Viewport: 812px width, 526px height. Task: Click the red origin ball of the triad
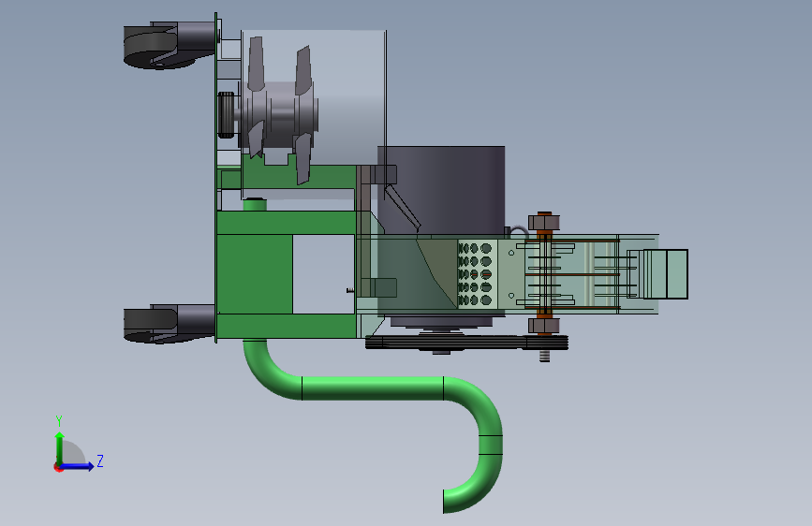58,467
